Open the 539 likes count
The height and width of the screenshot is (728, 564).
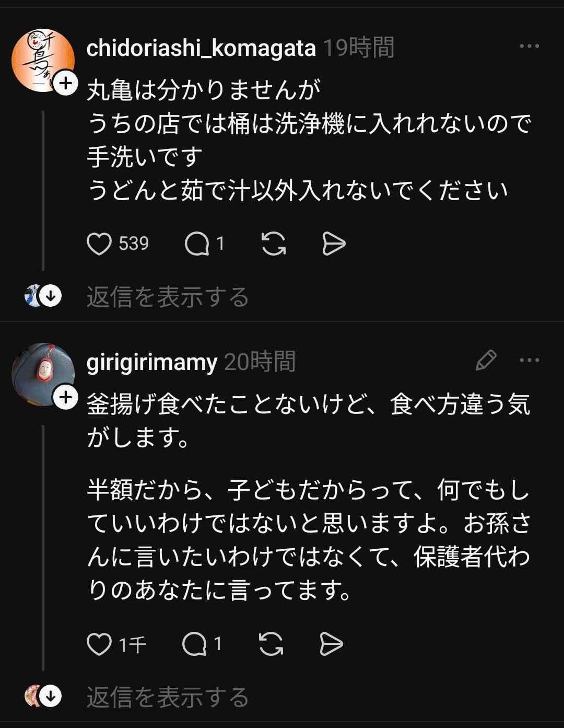(134, 244)
